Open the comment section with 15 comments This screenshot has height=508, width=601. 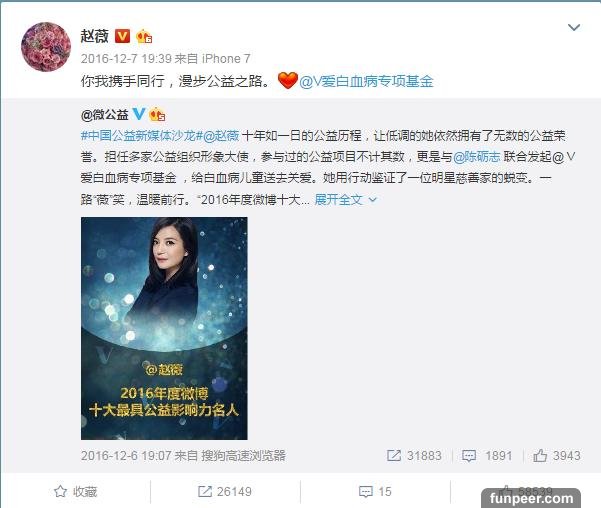375,491
